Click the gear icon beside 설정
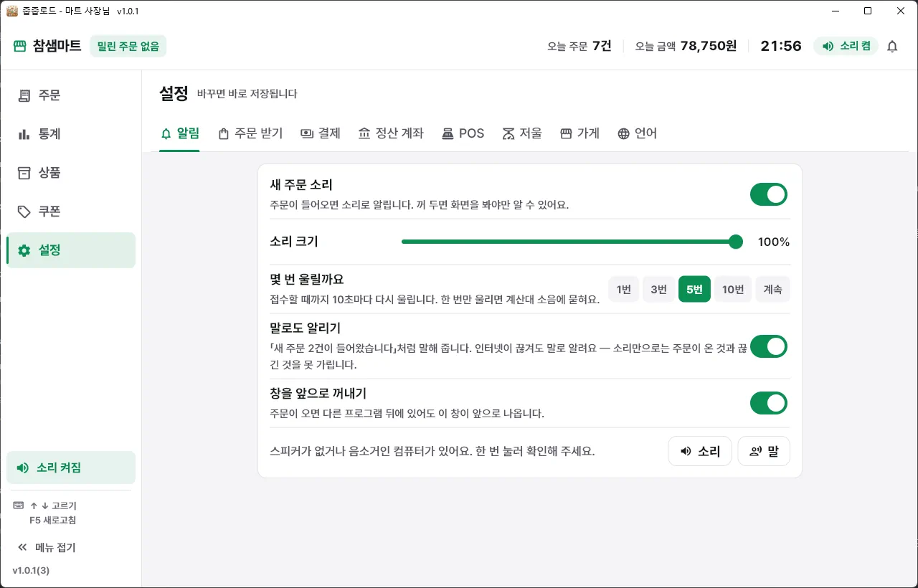Screen dimensions: 918x588 tap(24, 250)
